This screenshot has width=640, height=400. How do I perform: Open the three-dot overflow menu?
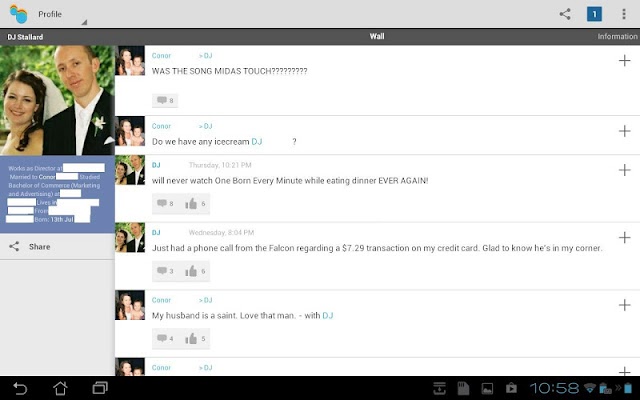(x=624, y=14)
